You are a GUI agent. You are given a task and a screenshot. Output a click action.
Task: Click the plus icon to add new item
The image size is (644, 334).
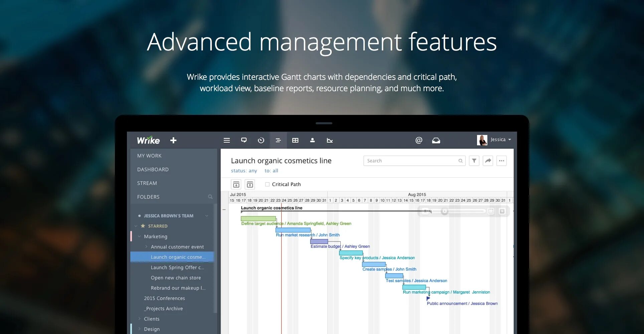click(173, 140)
